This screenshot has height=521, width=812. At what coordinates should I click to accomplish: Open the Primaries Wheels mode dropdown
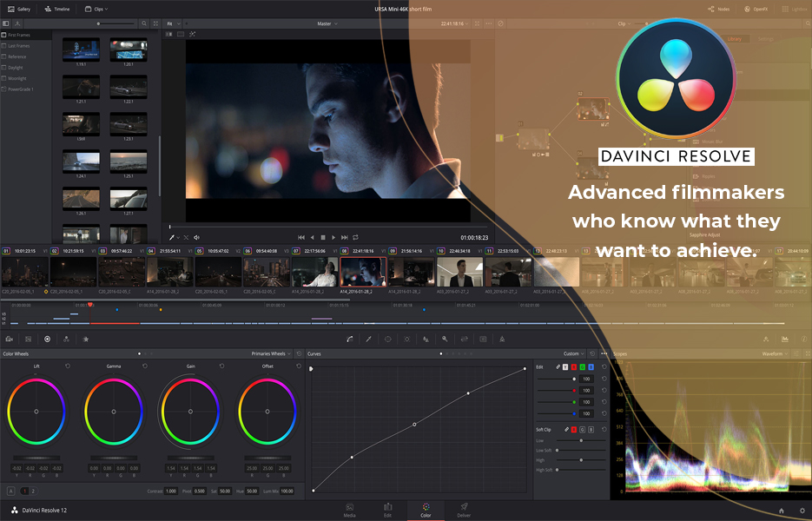271,353
